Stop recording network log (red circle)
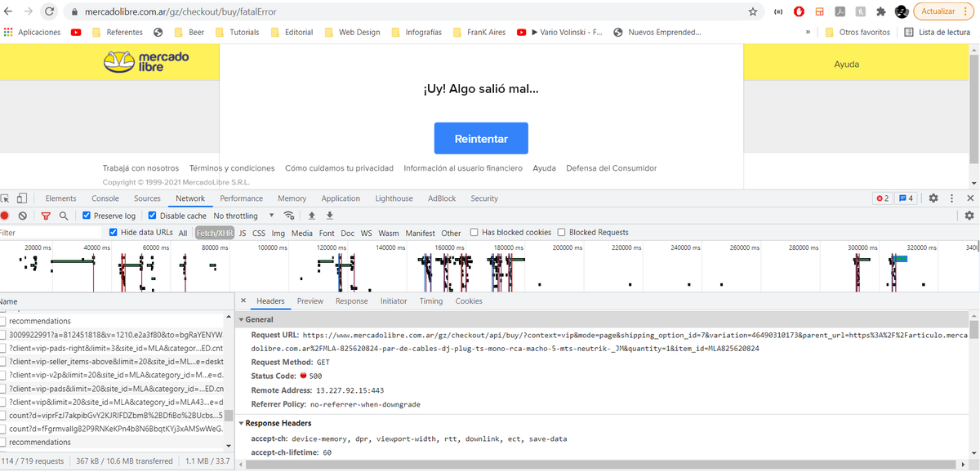980x472 pixels. [x=5, y=216]
